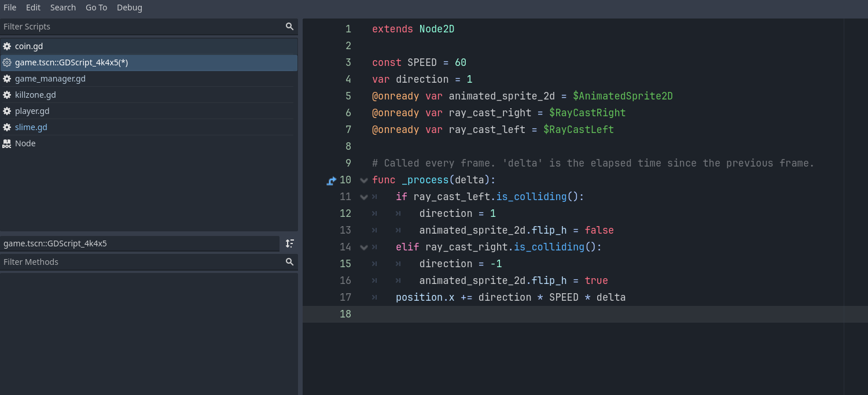The height and width of the screenshot is (395, 868).
Task: Click the gear icon beside coin.gd
Action: pyautogui.click(x=7, y=46)
